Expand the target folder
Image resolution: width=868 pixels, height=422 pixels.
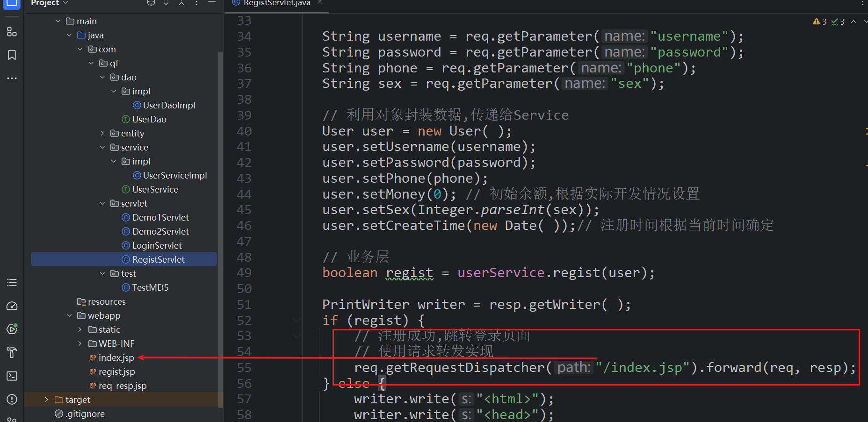click(46, 400)
